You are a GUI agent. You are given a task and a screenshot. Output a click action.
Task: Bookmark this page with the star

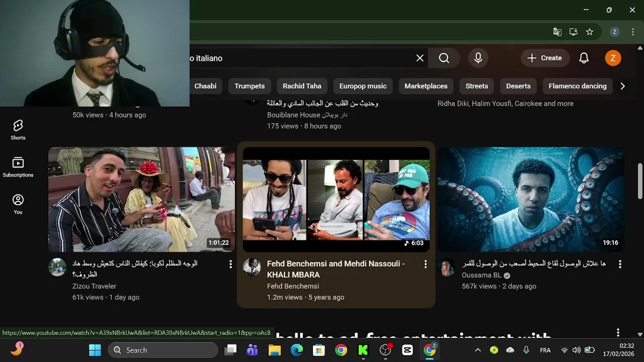590,32
